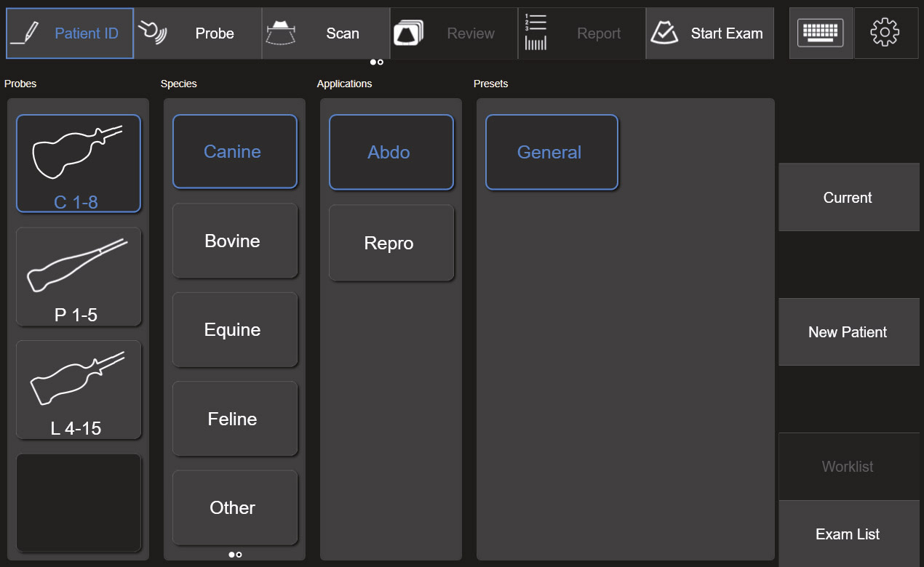924x567 pixels.
Task: Click the list icon on Report tab
Action: click(x=535, y=33)
